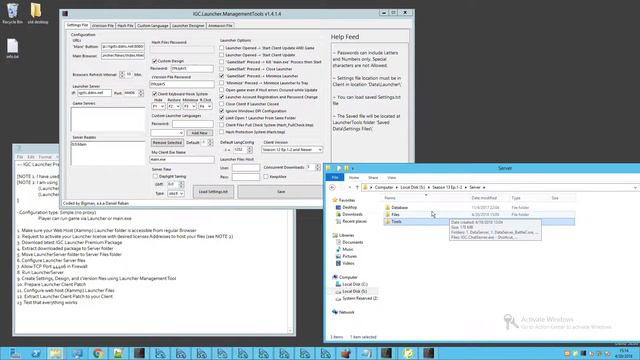Open the Minimize key F3 dropdown
This screenshot has height=360, width=640.
point(189,106)
